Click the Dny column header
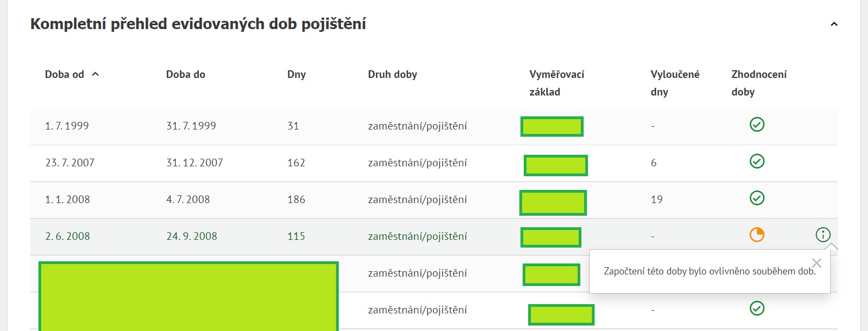Screen dimensions: 868x331 [x=296, y=75]
